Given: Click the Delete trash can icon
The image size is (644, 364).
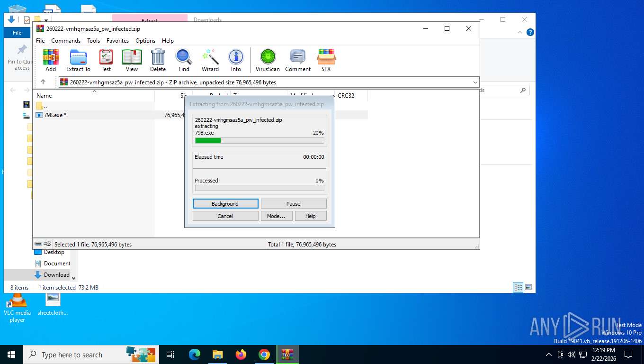Looking at the screenshot, I should pyautogui.click(x=158, y=60).
